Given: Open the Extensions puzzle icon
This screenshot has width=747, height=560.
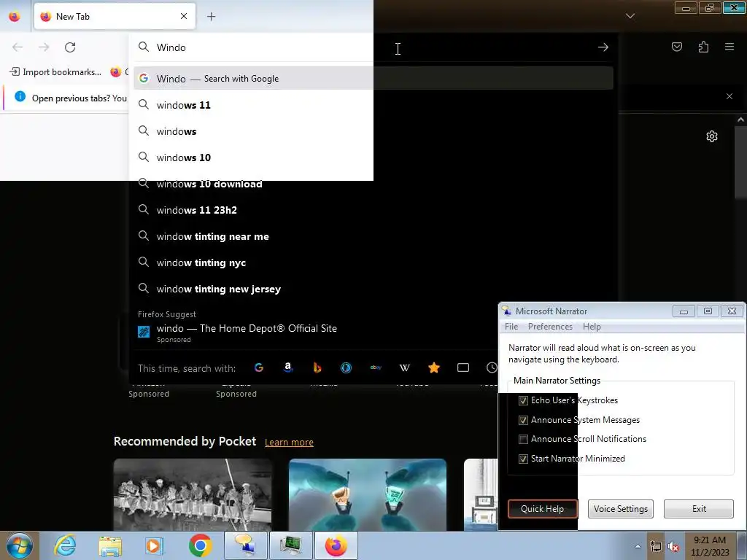Looking at the screenshot, I should point(703,47).
